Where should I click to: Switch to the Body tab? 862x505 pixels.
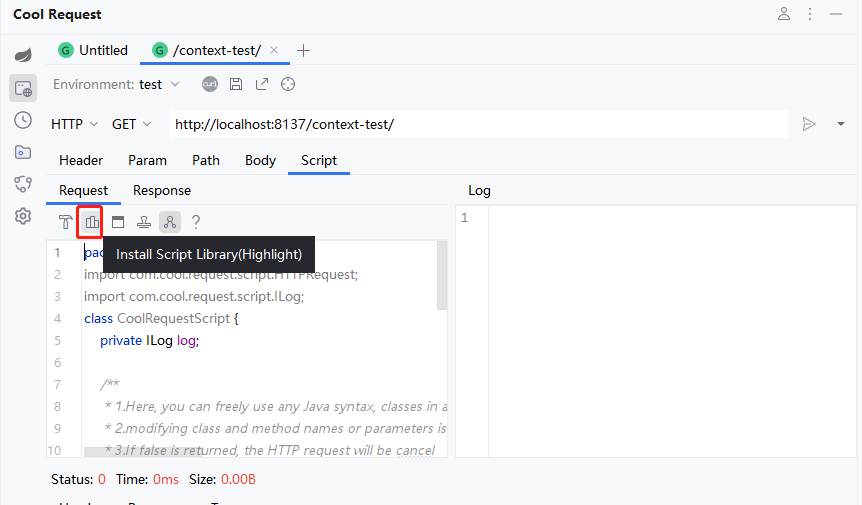(260, 160)
